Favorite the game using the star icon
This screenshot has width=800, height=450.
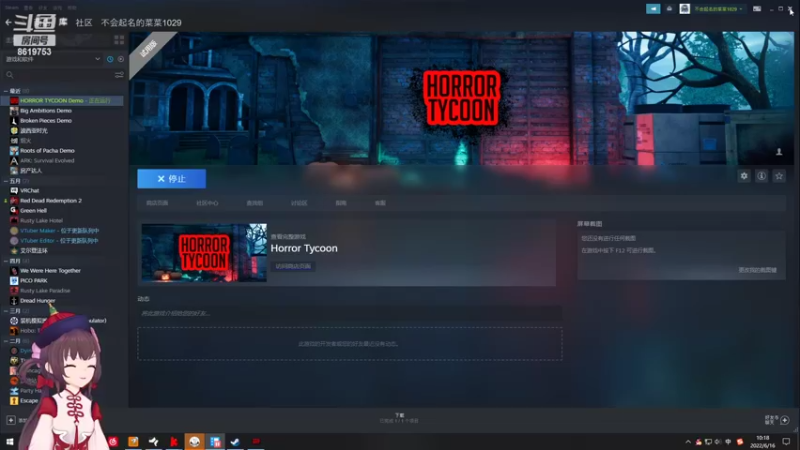click(779, 176)
